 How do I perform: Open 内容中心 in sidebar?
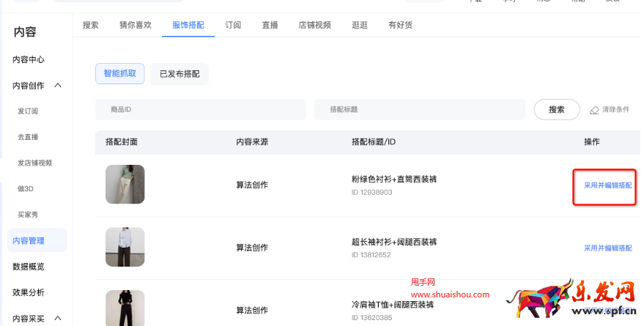point(29,59)
